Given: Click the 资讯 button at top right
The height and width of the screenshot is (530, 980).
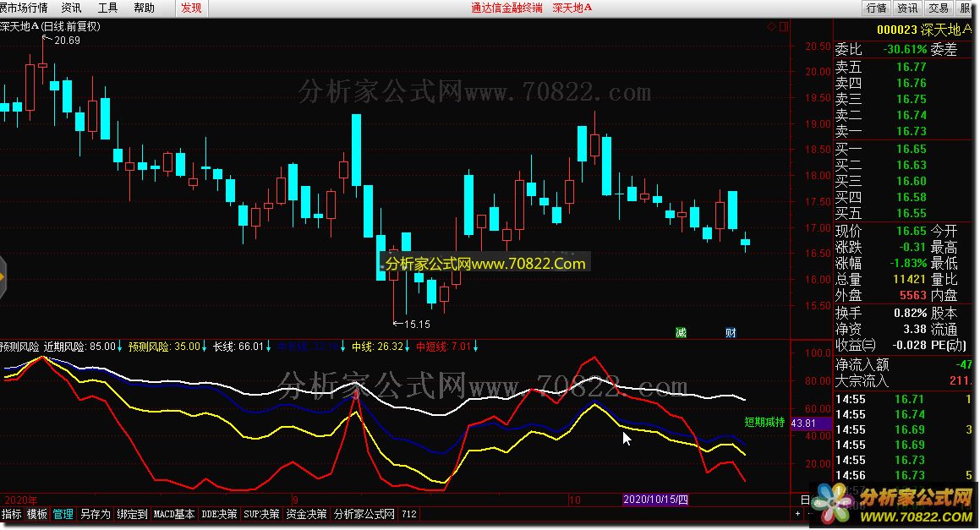Looking at the screenshot, I should click(907, 8).
